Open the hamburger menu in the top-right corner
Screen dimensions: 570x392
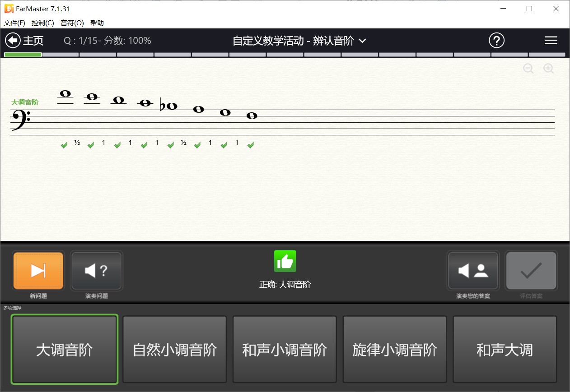pos(551,40)
